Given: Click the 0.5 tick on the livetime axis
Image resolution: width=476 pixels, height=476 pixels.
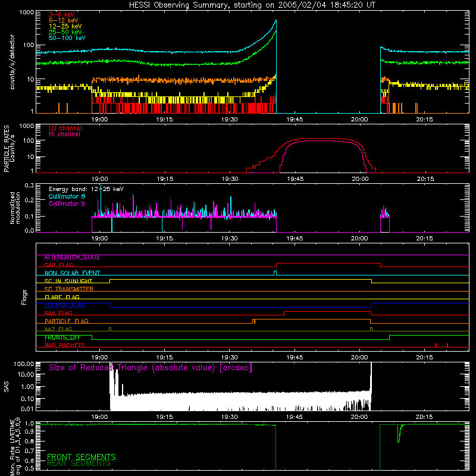Looking at the screenshot, I should [29, 468].
